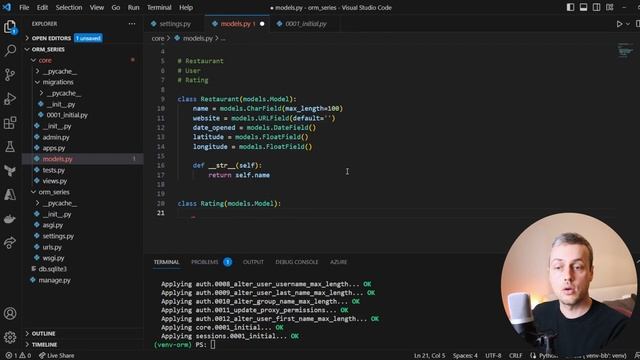Collapse the ORM_SERIES workspace section

click(x=48, y=49)
